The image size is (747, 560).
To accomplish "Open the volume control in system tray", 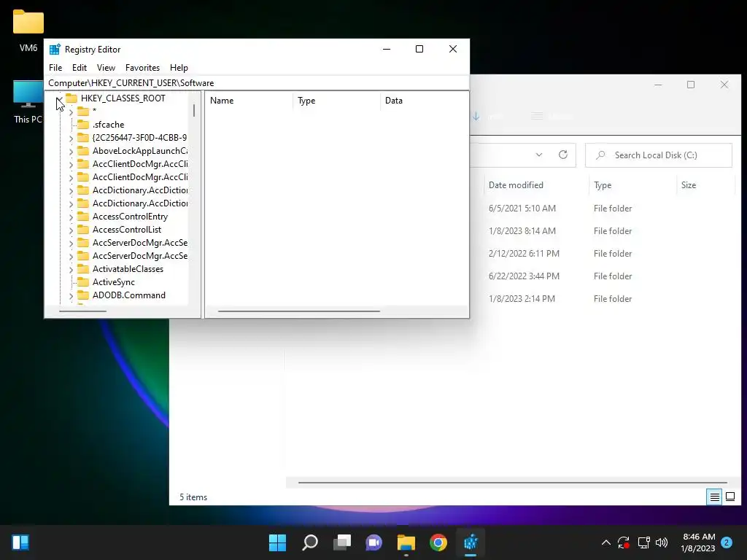I will (661, 542).
